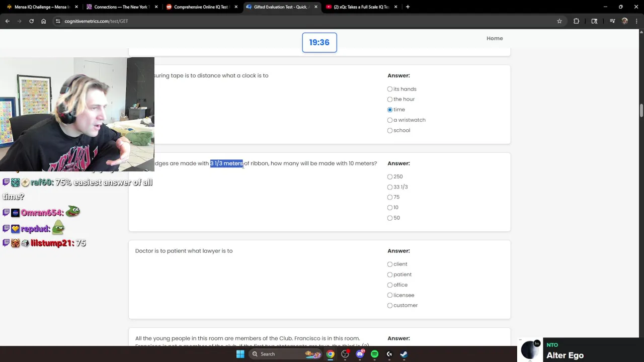
Task: Select 'office' for the lawyer question
Action: click(390, 285)
